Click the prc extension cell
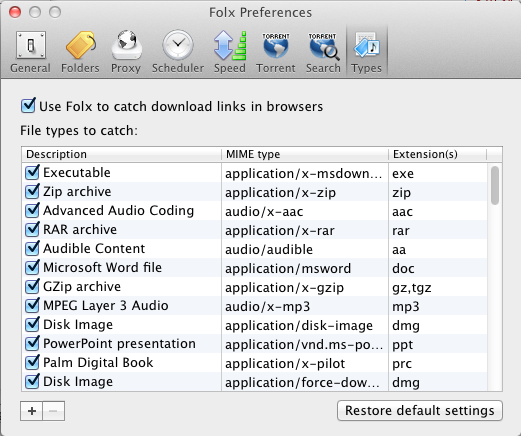Screen dimensions: 521x436 [438, 363]
